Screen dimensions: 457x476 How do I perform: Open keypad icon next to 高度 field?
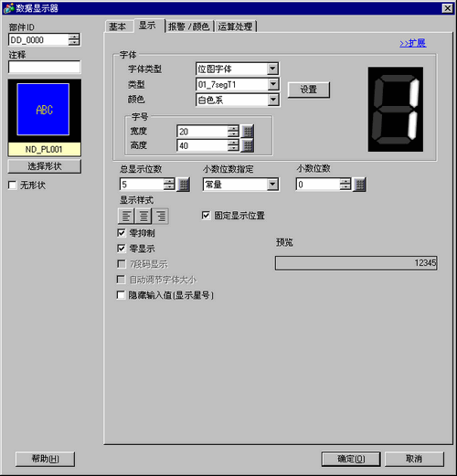click(248, 145)
